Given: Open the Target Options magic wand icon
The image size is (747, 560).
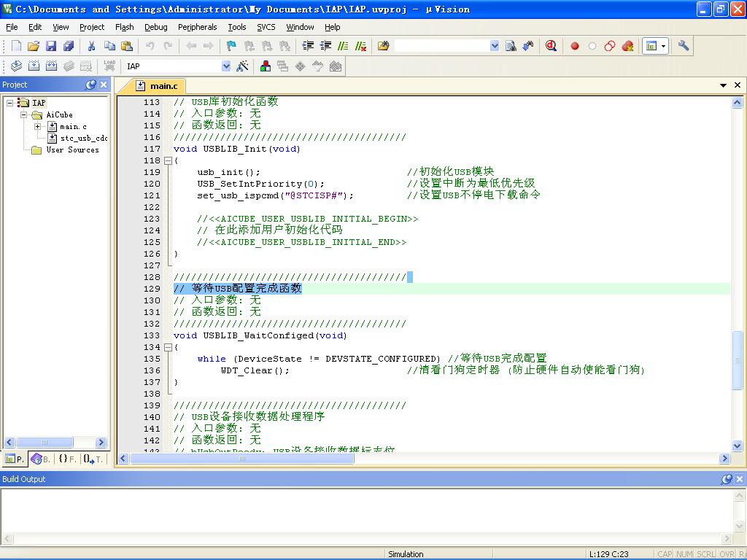Looking at the screenshot, I should coord(242,66).
